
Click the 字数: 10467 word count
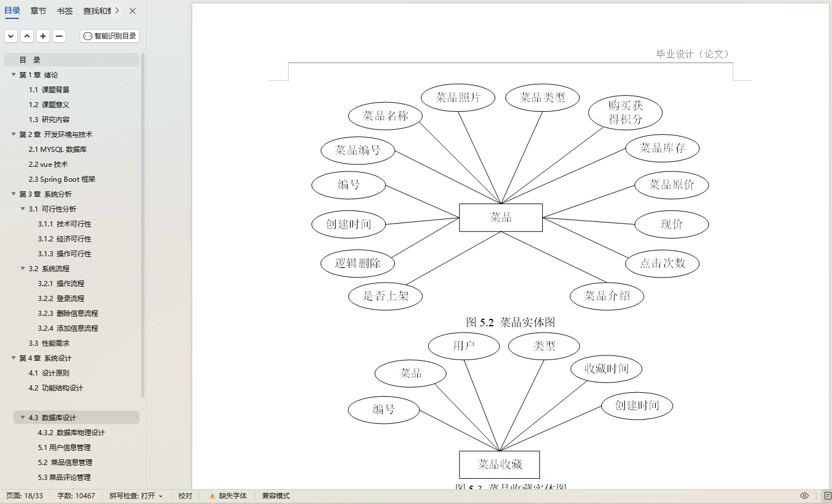pyautogui.click(x=76, y=496)
